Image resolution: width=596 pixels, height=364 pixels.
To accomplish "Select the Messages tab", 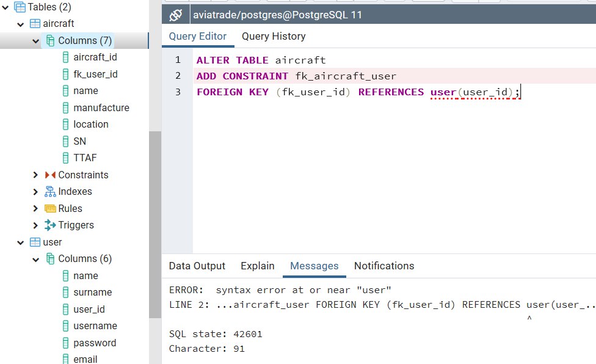I will click(x=314, y=266).
